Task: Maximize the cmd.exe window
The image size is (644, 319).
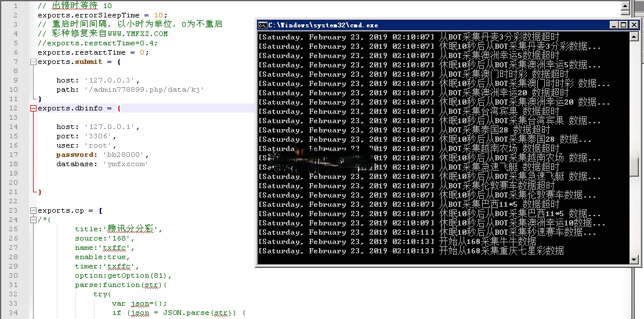Action: [624, 25]
